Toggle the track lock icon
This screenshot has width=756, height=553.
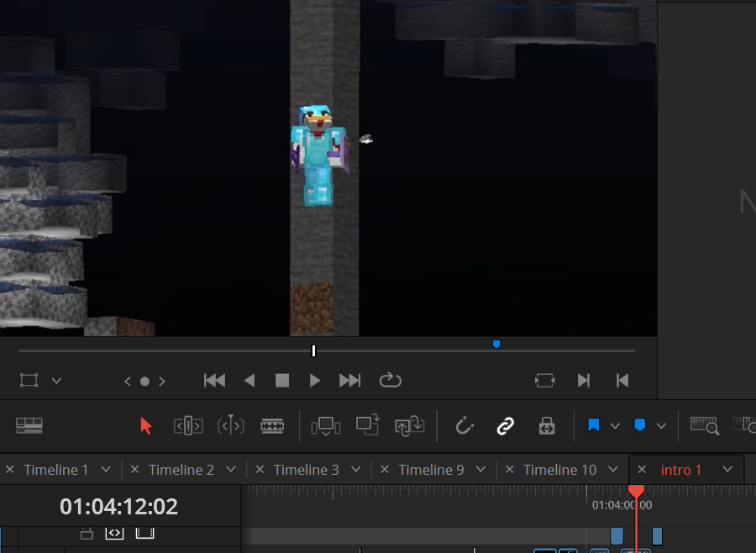coord(87,533)
